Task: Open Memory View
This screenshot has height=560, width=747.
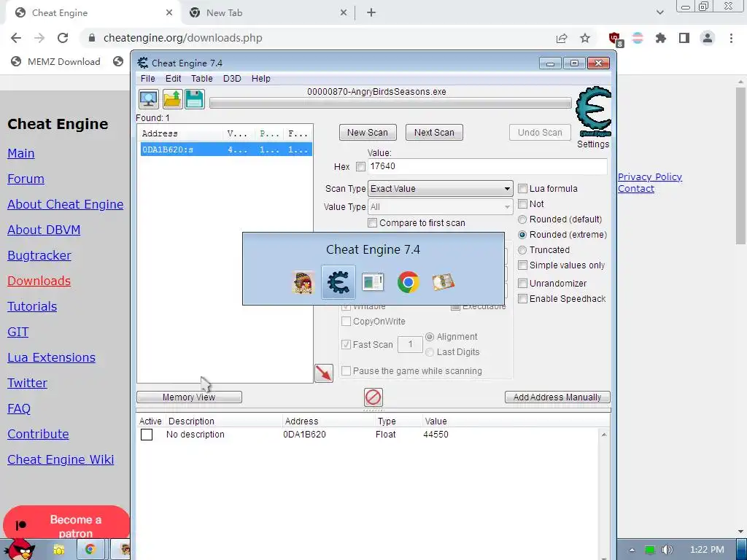Action: [189, 397]
